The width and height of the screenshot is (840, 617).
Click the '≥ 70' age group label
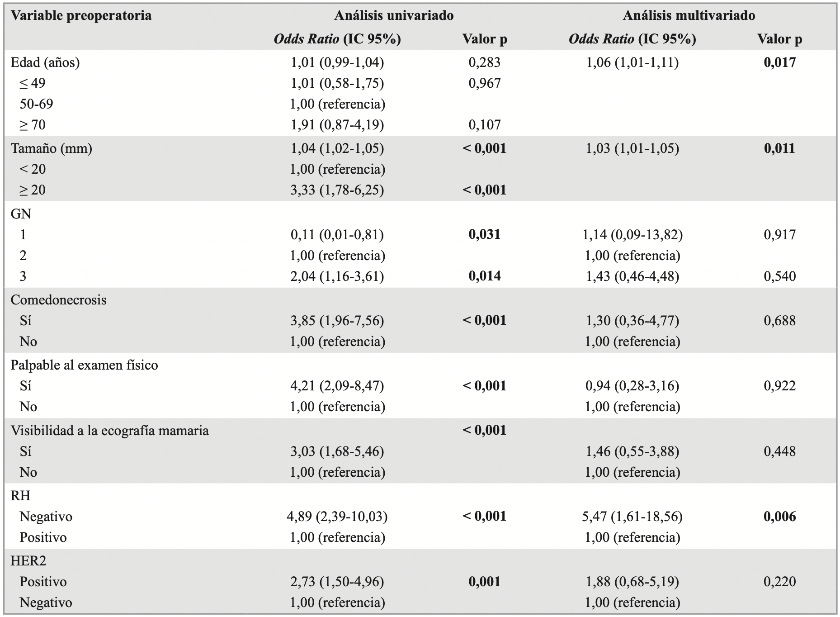[33, 125]
